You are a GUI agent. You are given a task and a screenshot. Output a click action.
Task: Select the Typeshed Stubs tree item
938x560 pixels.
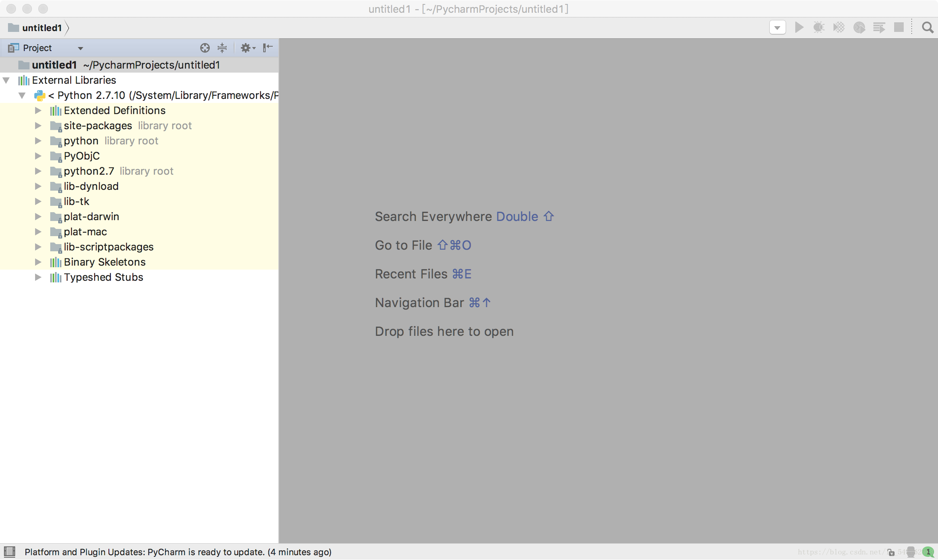click(x=103, y=277)
